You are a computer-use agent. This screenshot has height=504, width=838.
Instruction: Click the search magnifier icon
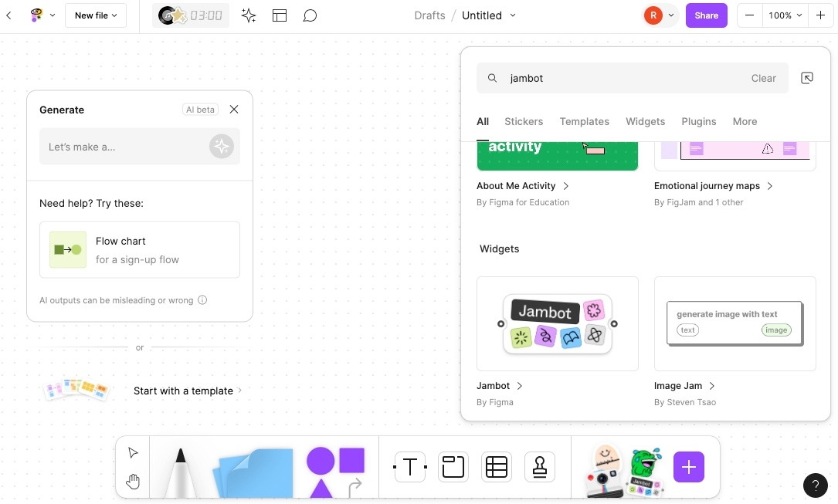492,78
